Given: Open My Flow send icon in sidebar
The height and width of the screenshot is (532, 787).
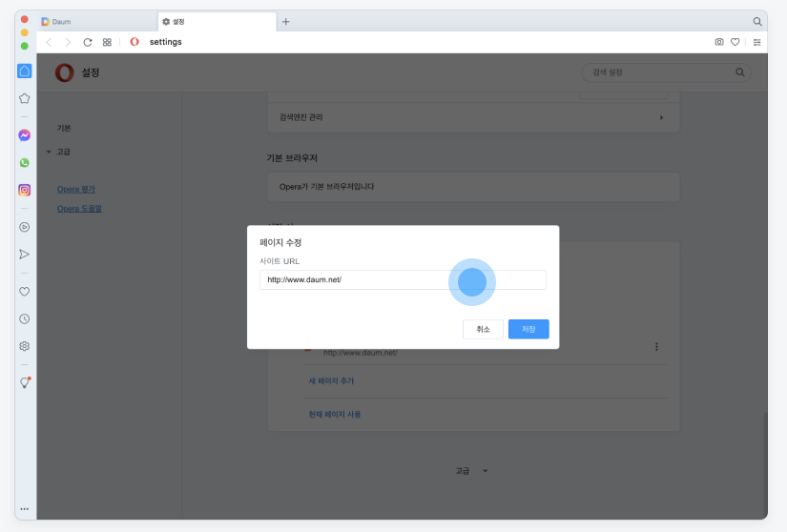Looking at the screenshot, I should (24, 255).
